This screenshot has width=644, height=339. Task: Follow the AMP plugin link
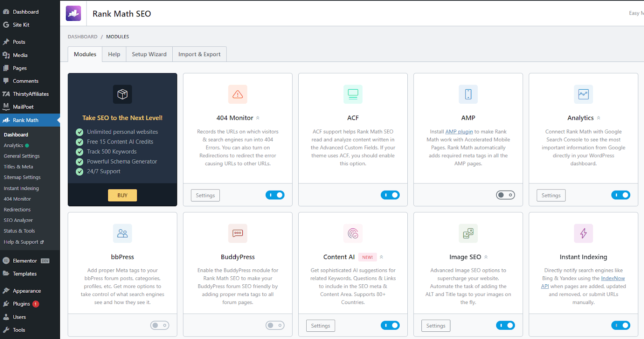tap(459, 131)
